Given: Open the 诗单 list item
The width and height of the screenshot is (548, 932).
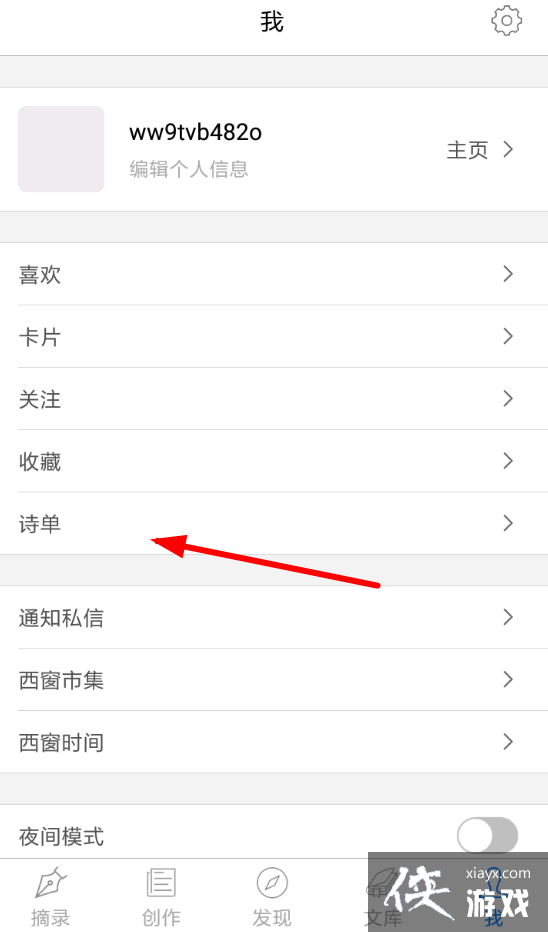Looking at the screenshot, I should 274,524.
